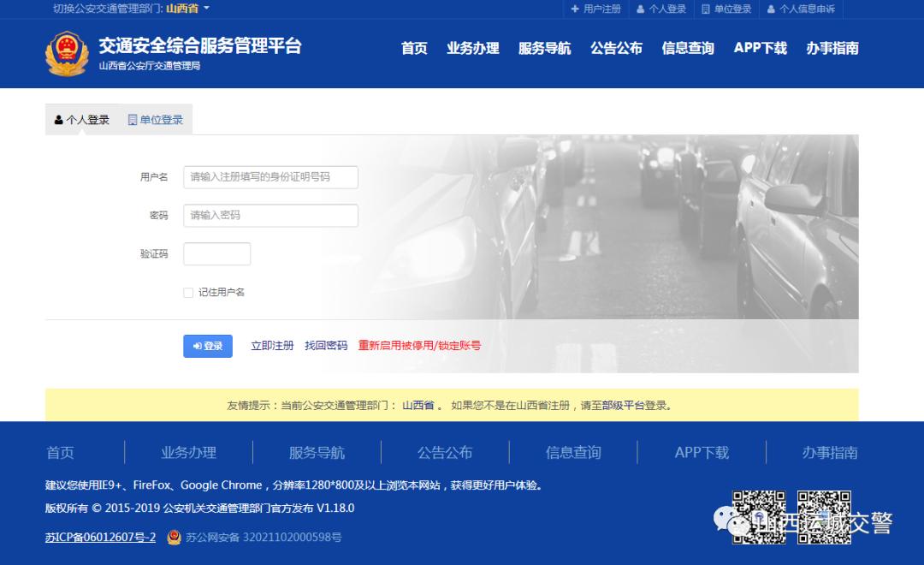Click 信息查询 in the footer navigation
This screenshot has height=565, width=924.
tap(573, 452)
